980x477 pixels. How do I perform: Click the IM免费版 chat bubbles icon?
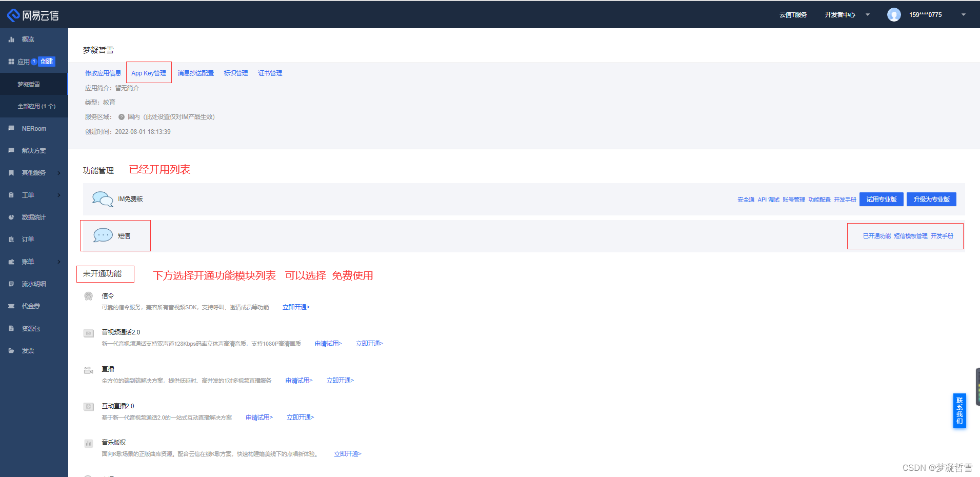click(103, 199)
